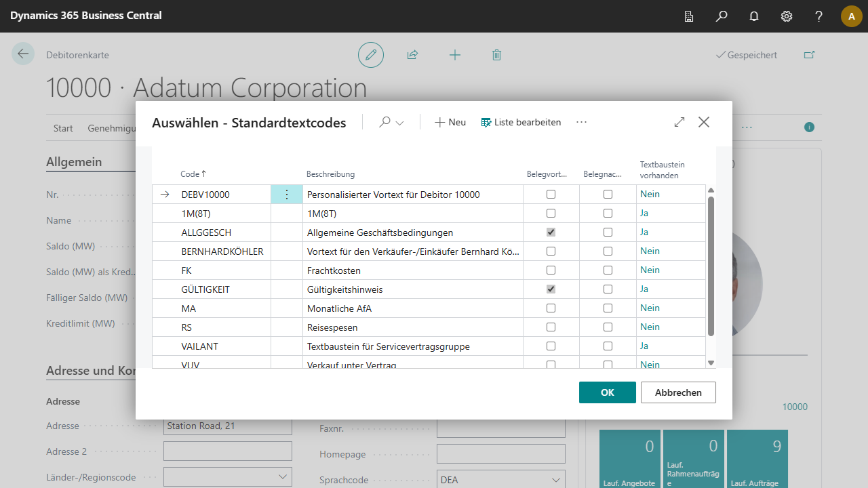Go back using the left arrow button

click(23, 54)
